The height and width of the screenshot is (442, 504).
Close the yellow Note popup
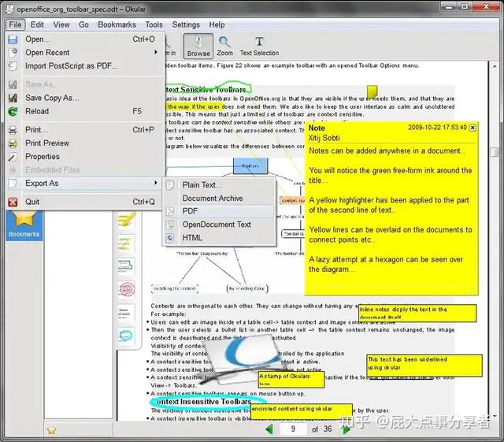pyautogui.click(x=472, y=128)
